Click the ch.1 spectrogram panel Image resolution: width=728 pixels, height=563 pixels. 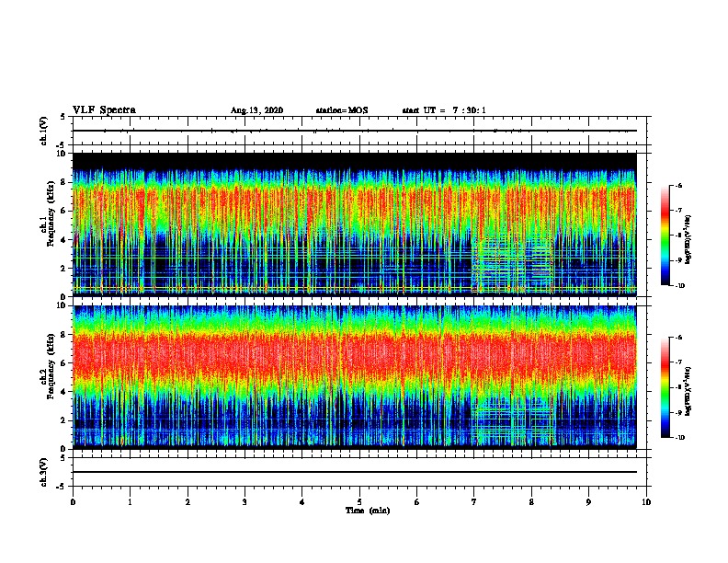[354, 224]
